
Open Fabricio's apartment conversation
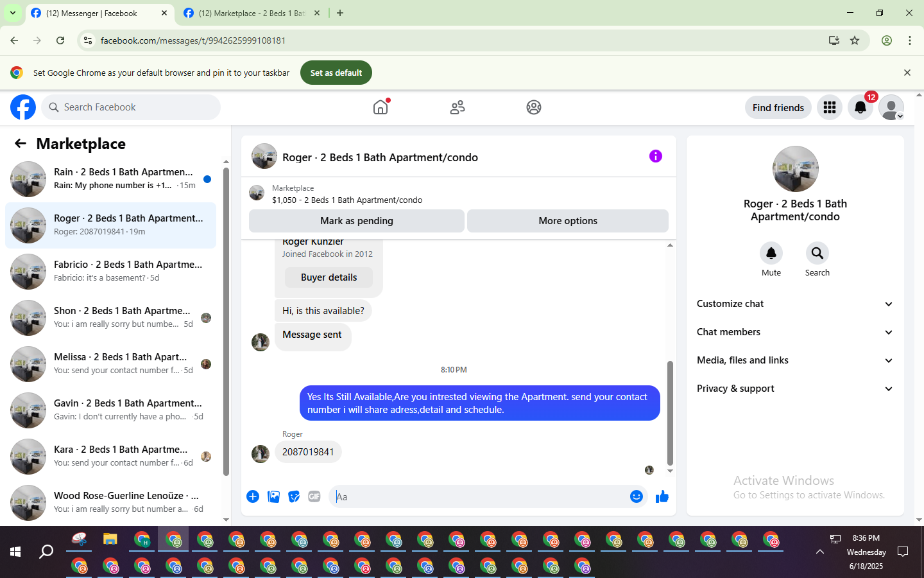pos(110,272)
